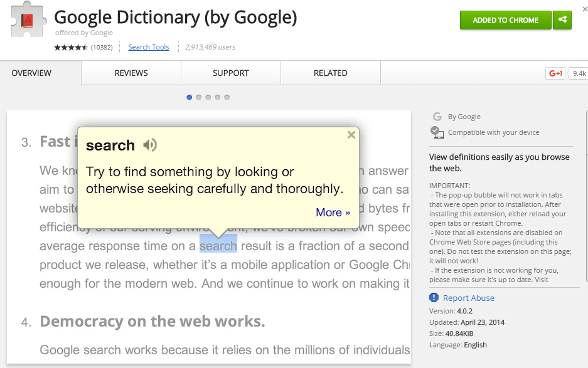The image size is (588, 368).
Task: Click the More » link in popup
Action: coord(333,213)
